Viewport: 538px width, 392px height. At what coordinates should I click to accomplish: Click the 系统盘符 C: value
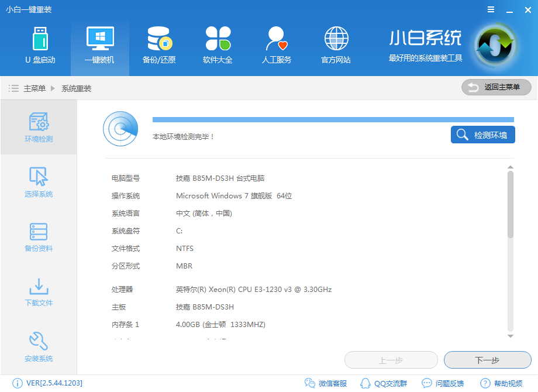point(179,231)
